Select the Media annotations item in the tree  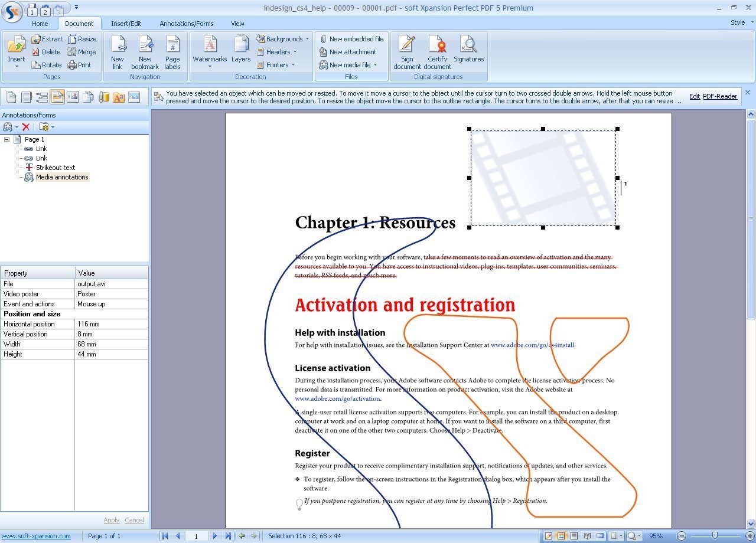click(x=62, y=177)
